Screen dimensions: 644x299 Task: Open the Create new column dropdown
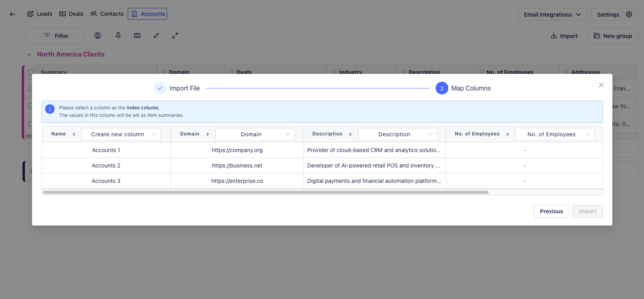(121, 134)
